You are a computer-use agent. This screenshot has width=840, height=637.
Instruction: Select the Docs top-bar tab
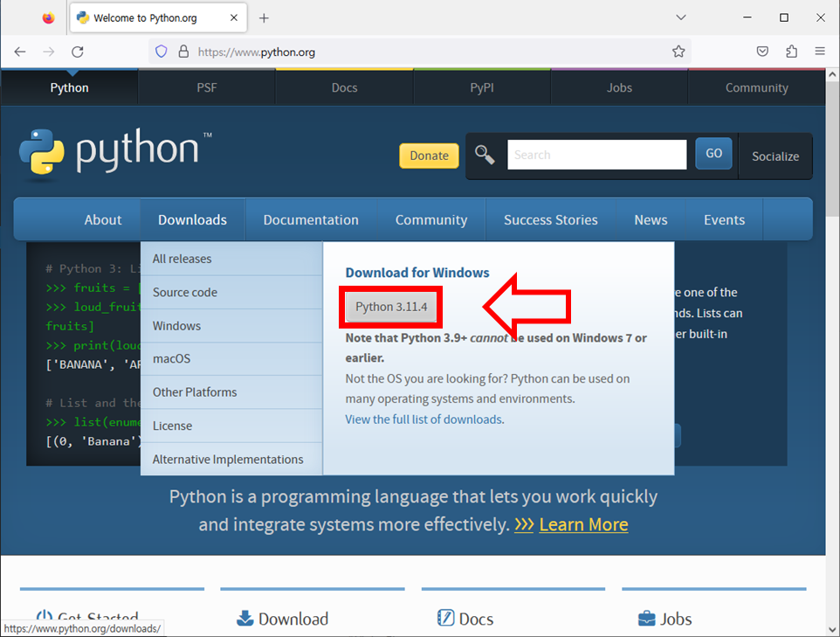pos(344,87)
